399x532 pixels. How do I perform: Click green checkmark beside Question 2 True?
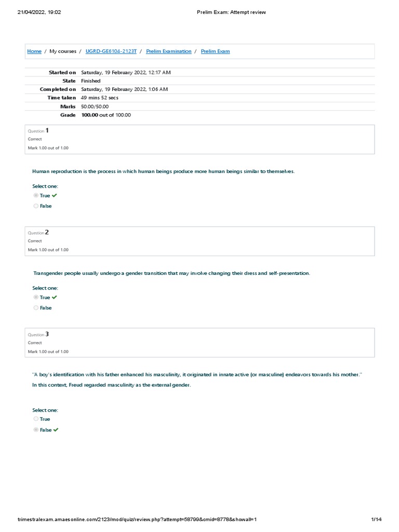pos(54,297)
